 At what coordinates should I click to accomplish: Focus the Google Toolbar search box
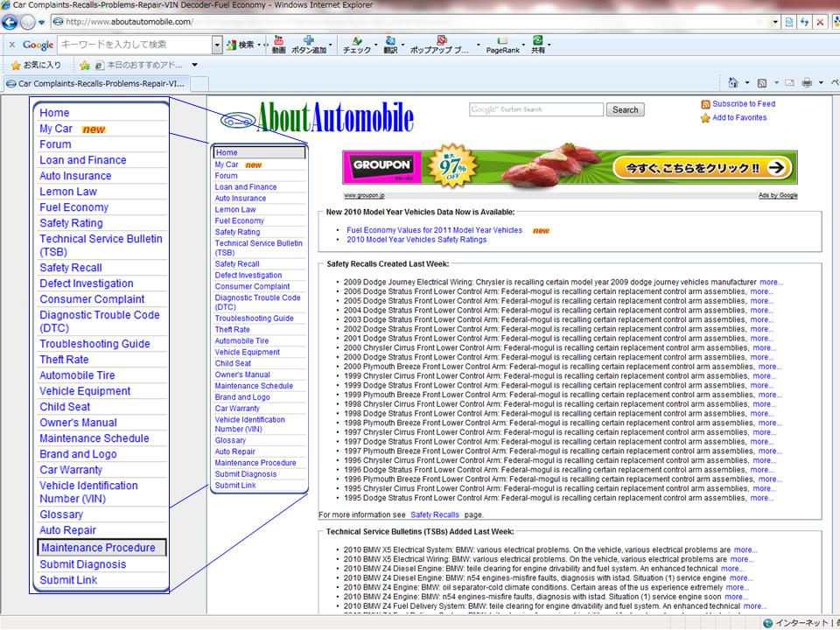tap(135, 45)
